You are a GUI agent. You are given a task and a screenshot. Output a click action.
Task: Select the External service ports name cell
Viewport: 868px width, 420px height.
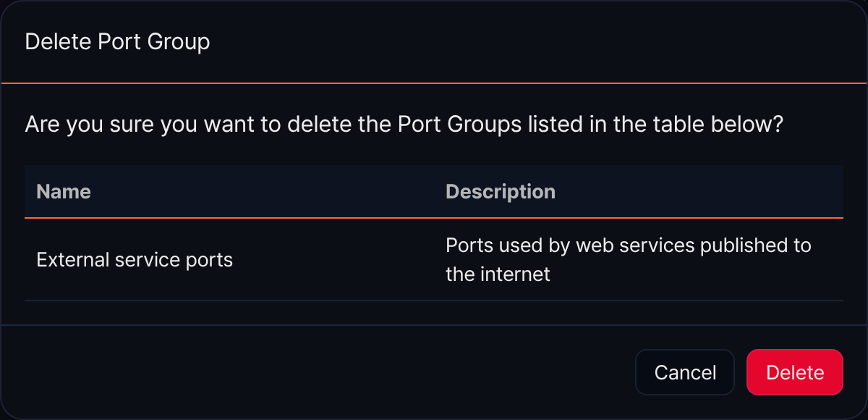135,259
